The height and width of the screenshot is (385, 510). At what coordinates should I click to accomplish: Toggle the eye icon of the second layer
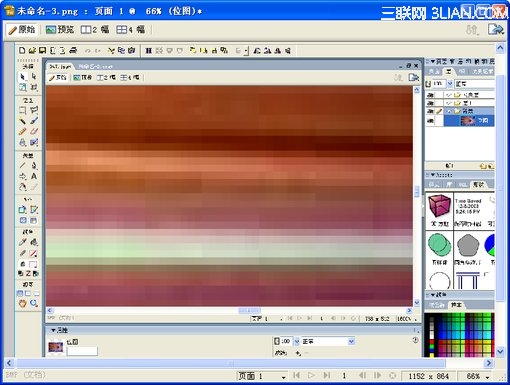click(431, 103)
